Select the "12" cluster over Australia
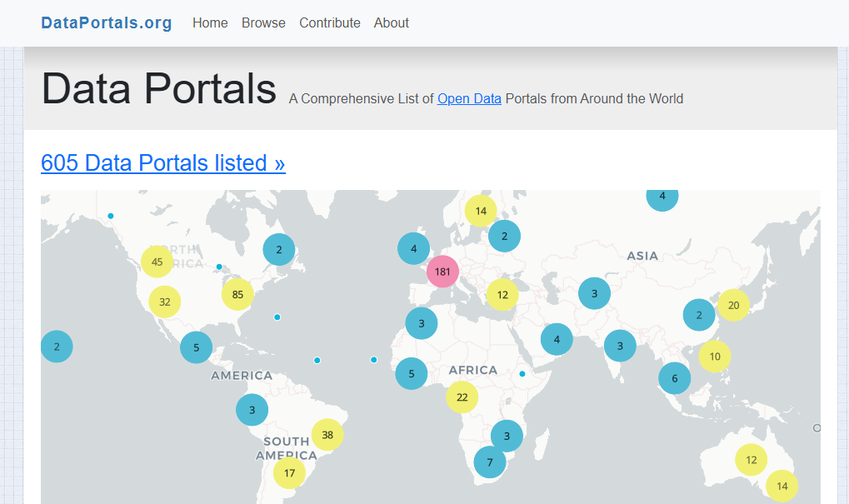The height and width of the screenshot is (504, 849). (x=750, y=459)
